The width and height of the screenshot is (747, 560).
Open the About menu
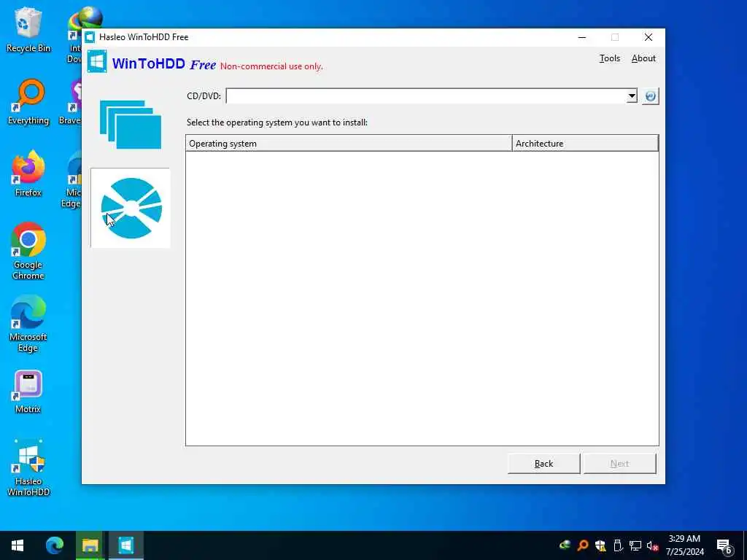pos(643,58)
